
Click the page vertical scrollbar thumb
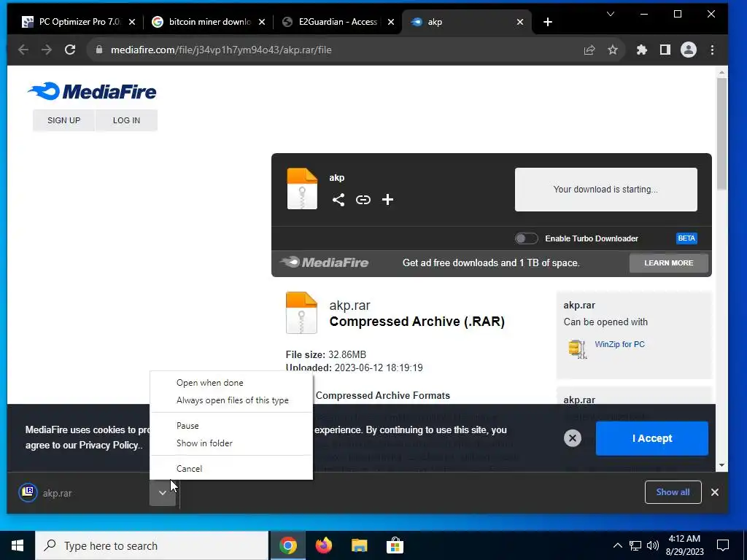tap(721, 133)
